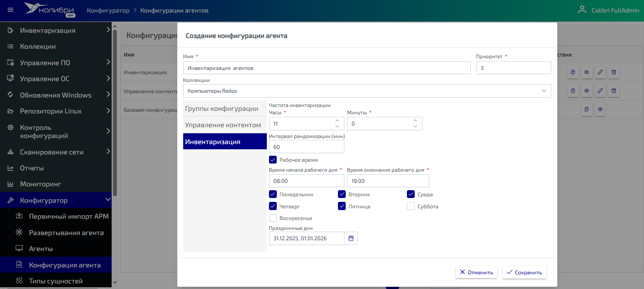Screen dimensions: 644x289
Task: Click the Сохранить button
Action: tap(524, 272)
